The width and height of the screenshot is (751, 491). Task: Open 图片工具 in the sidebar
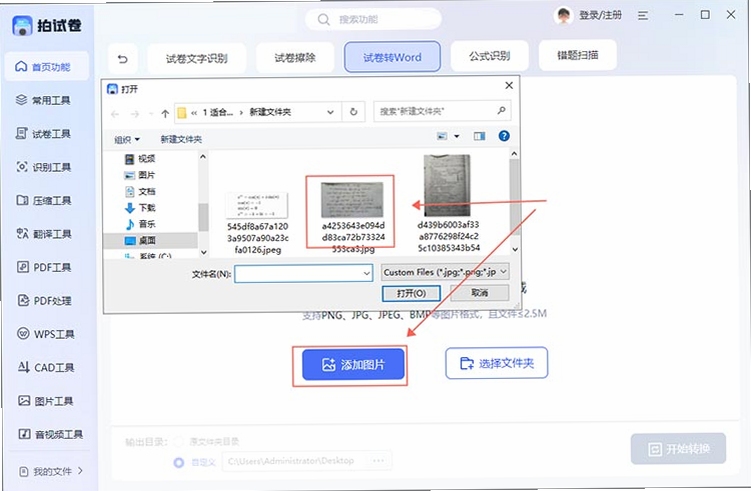[x=46, y=401]
